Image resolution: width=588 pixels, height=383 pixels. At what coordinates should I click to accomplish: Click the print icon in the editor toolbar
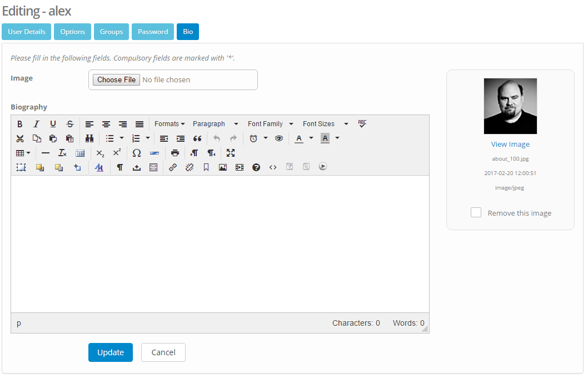pyautogui.click(x=175, y=153)
